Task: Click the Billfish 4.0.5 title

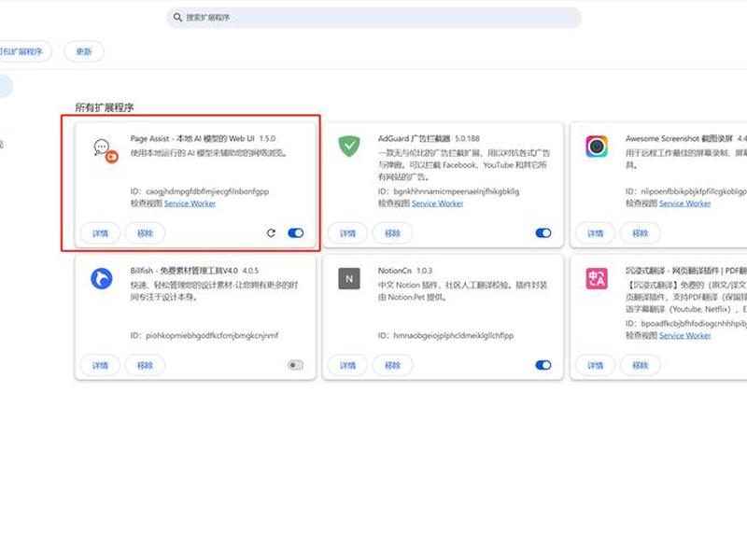Action: point(194,271)
